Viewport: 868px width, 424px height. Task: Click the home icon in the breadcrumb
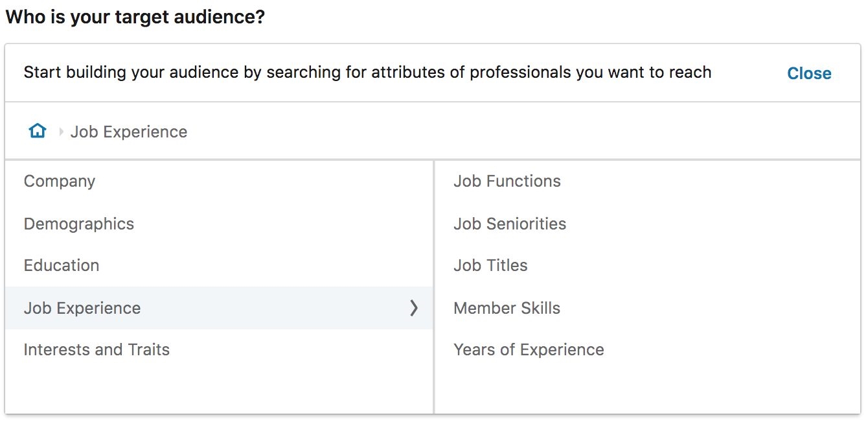point(37,130)
